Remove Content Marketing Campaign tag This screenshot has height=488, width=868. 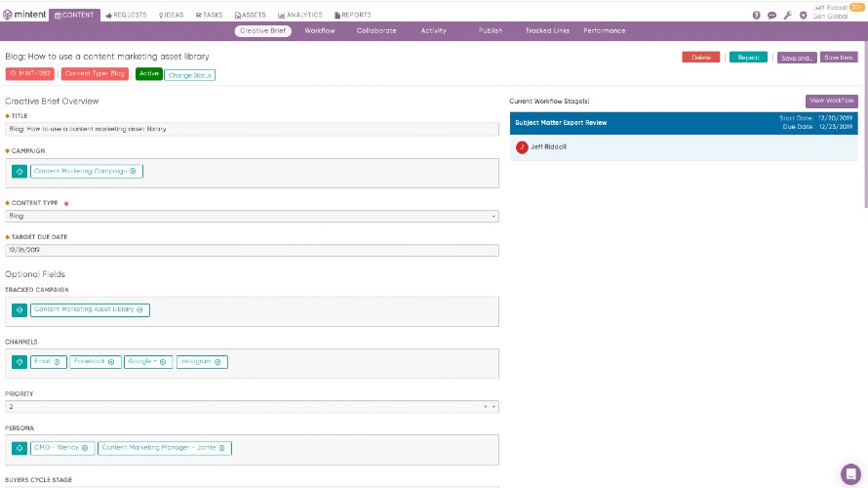pos(133,171)
